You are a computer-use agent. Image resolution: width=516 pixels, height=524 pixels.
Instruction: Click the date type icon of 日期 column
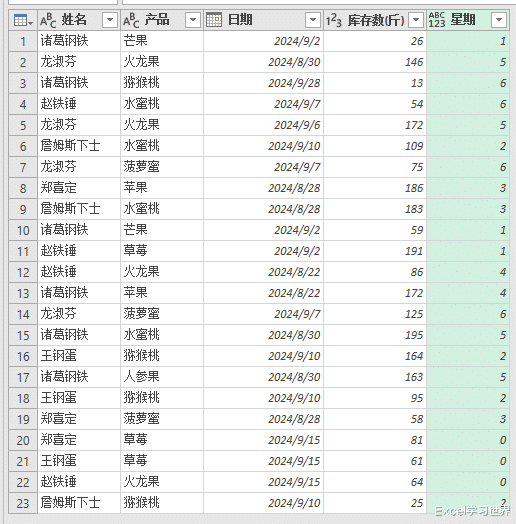pos(214,20)
